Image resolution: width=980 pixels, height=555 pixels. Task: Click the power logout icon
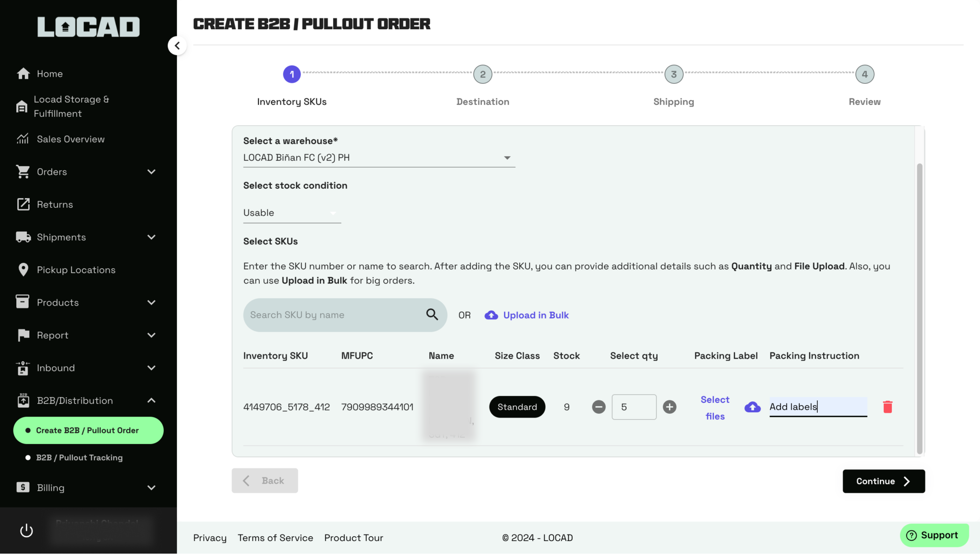pyautogui.click(x=26, y=531)
